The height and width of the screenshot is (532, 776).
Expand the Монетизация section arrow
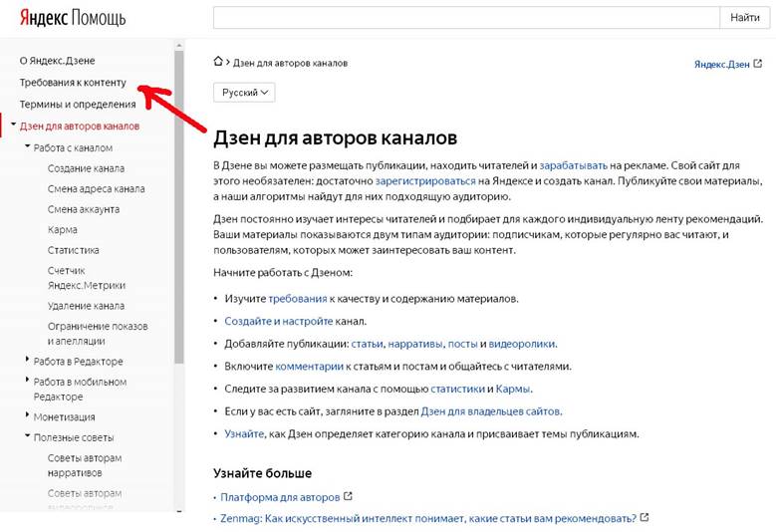click(27, 415)
